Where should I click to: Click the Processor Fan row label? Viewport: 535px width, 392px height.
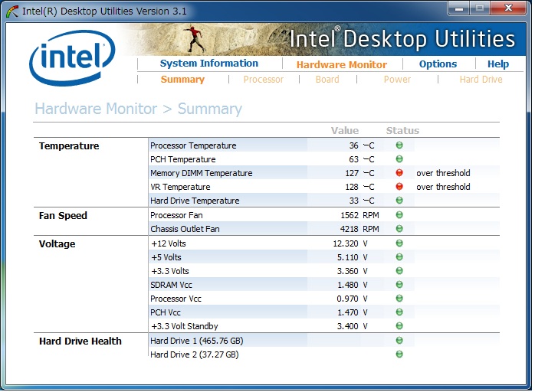[x=176, y=215]
